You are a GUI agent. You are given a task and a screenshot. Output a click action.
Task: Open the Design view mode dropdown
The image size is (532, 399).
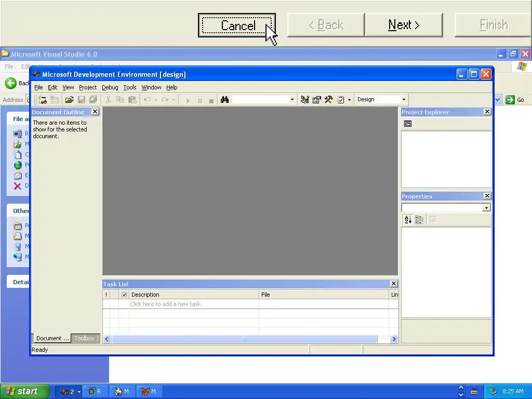click(404, 99)
